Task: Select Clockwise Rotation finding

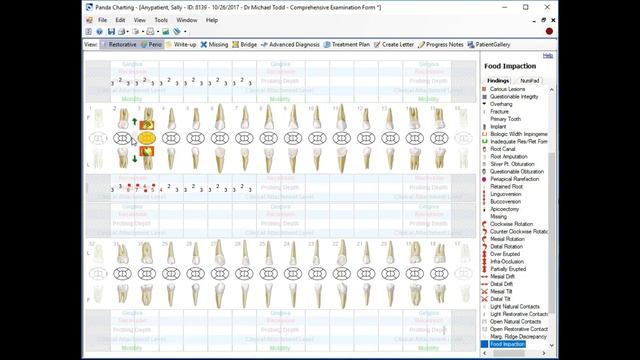Action: coord(511,224)
